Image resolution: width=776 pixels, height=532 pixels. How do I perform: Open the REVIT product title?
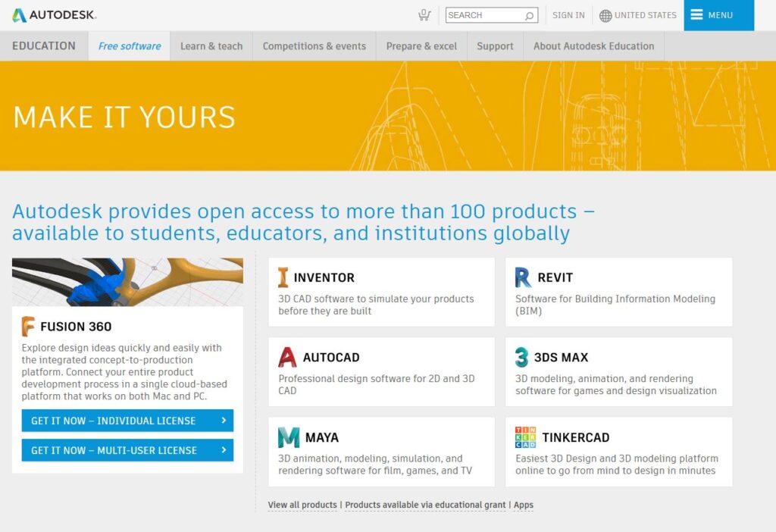pos(555,277)
